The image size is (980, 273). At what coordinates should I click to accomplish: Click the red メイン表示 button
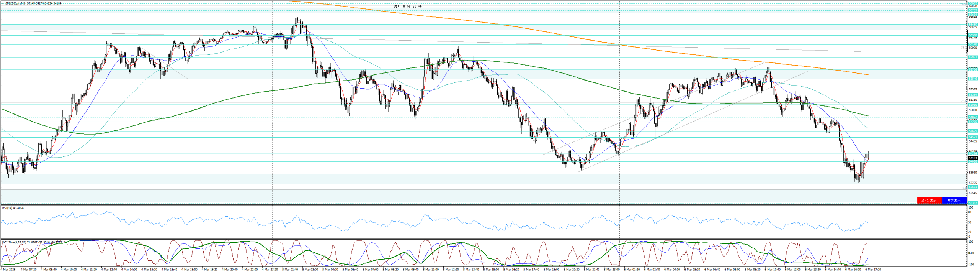tap(929, 201)
